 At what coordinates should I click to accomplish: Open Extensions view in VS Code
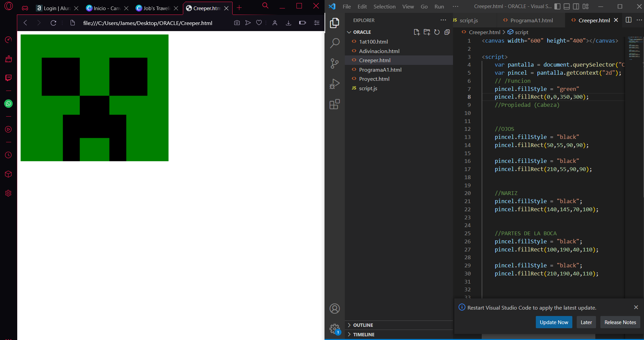[335, 104]
